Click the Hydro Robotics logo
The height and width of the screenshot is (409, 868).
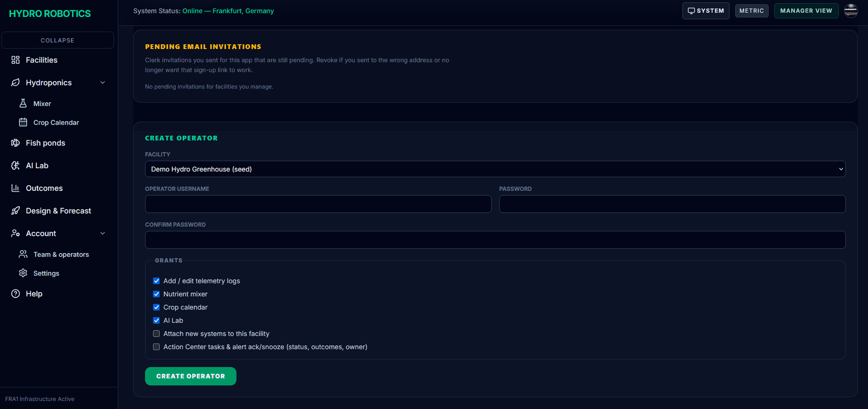click(x=50, y=14)
